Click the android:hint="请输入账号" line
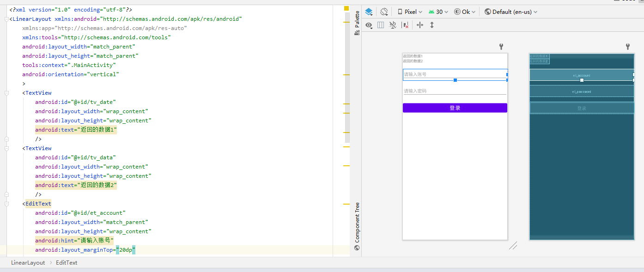644x272 pixels. tap(74, 241)
